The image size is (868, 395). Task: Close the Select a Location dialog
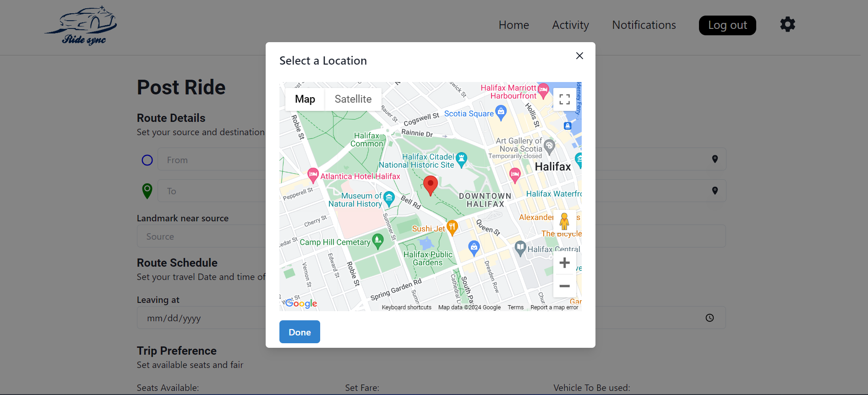(x=579, y=56)
